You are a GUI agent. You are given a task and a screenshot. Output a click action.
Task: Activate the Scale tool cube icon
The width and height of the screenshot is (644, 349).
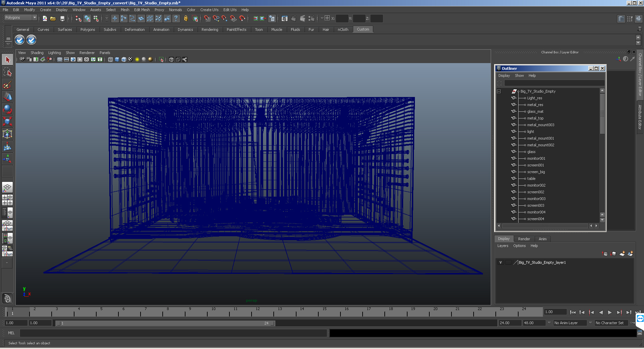click(7, 121)
